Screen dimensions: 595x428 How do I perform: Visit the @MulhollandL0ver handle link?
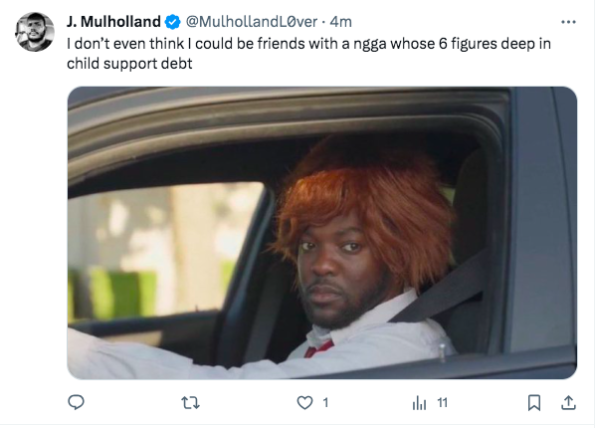tap(251, 22)
